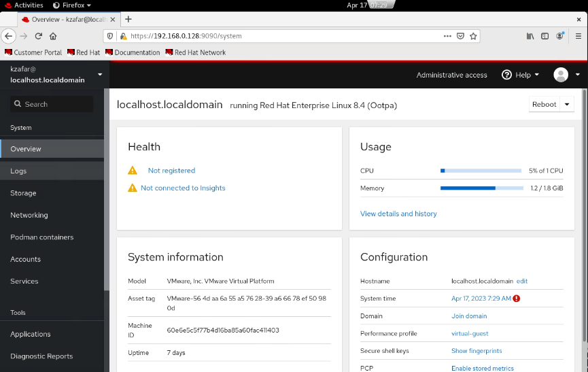Open the user session dropdown arrow
Image resolution: width=588 pixels, height=372 pixels.
[x=578, y=75]
